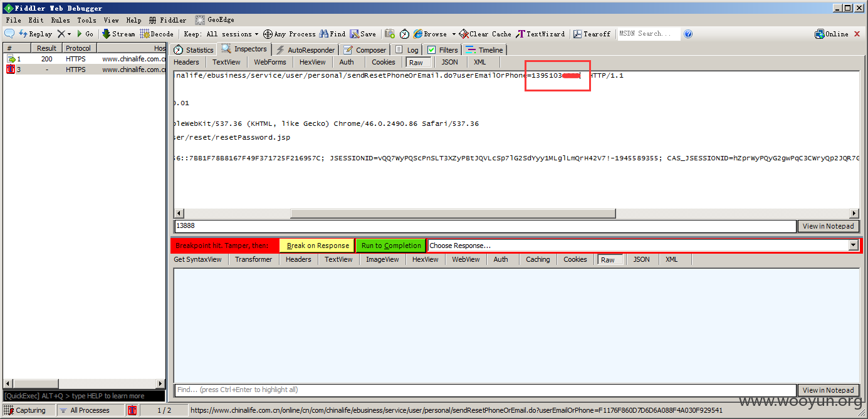Click the timer clock icon
The height and width of the screenshot is (419, 868).
(404, 34)
